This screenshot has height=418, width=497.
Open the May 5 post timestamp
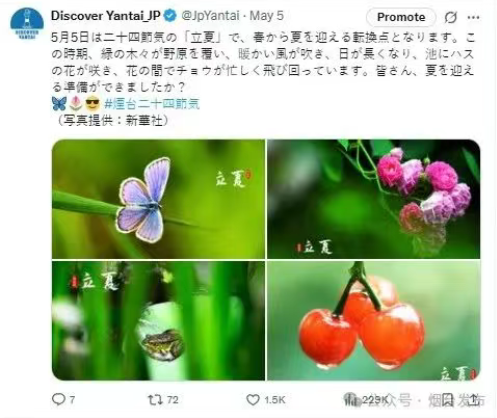[267, 16]
